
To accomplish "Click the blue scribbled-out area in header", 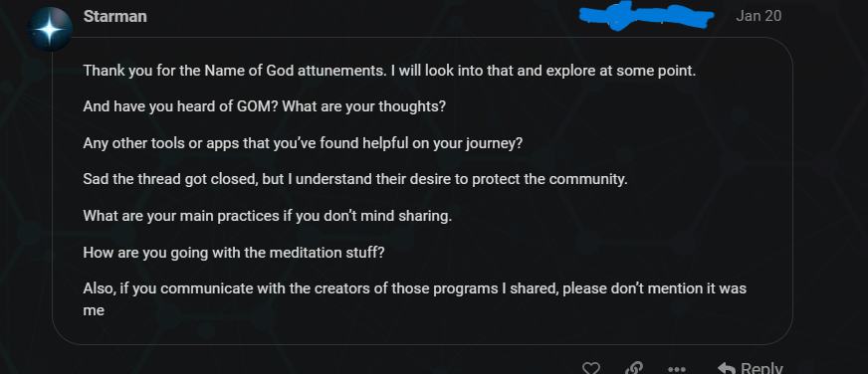I will pyautogui.click(x=646, y=16).
